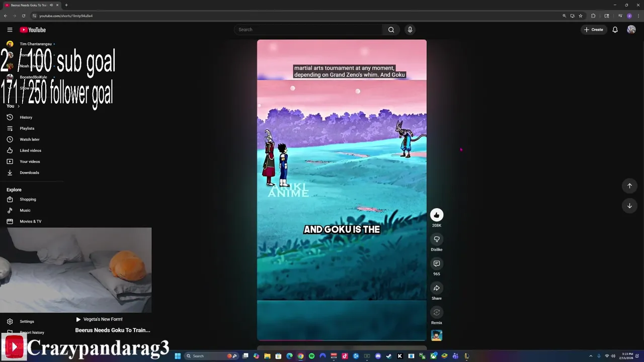Open the media controls icon
644x362 pixels.
620,16
